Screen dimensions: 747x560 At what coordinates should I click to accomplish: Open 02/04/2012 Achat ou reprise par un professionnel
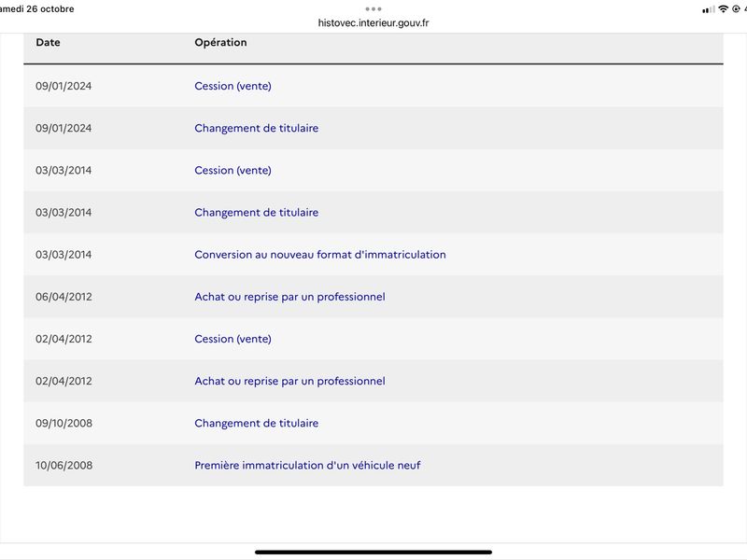tap(289, 381)
